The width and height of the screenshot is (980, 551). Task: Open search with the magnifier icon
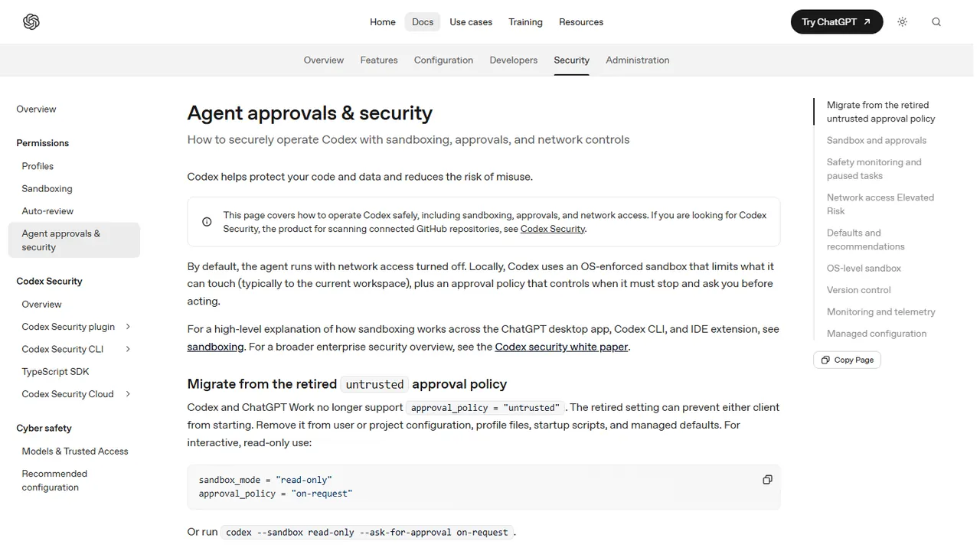936,22
